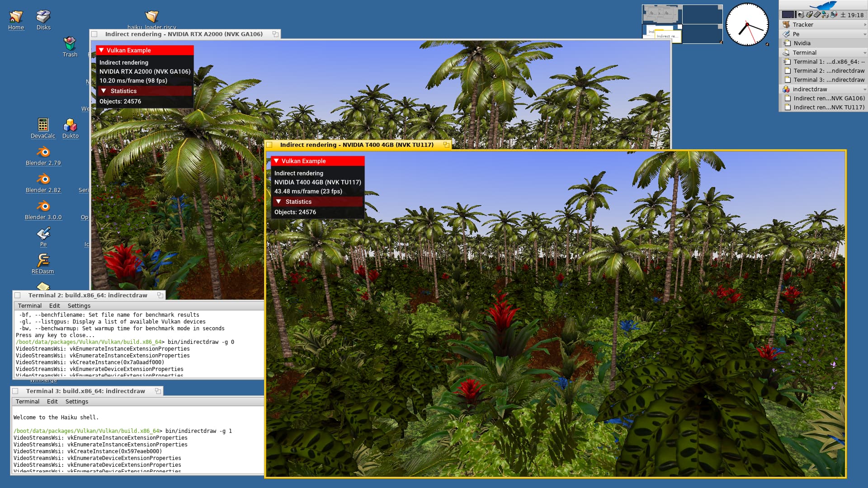Click the RTX A2000 window title tab

click(x=184, y=34)
